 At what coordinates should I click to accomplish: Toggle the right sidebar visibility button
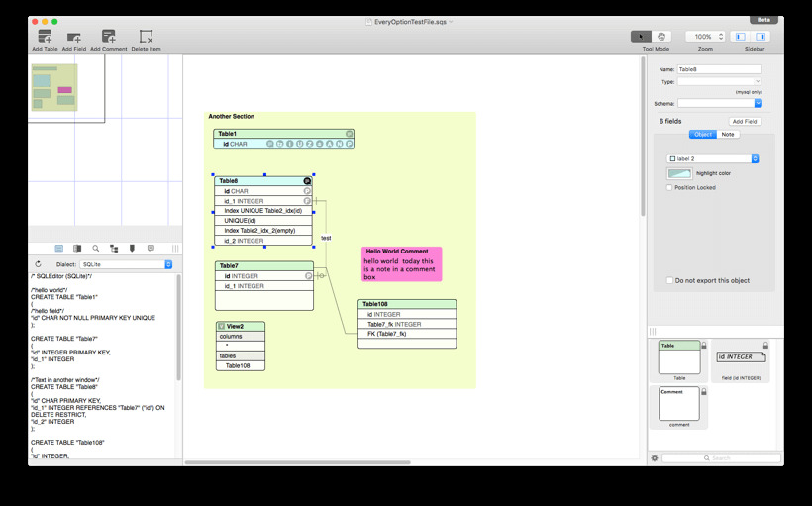[x=761, y=37]
